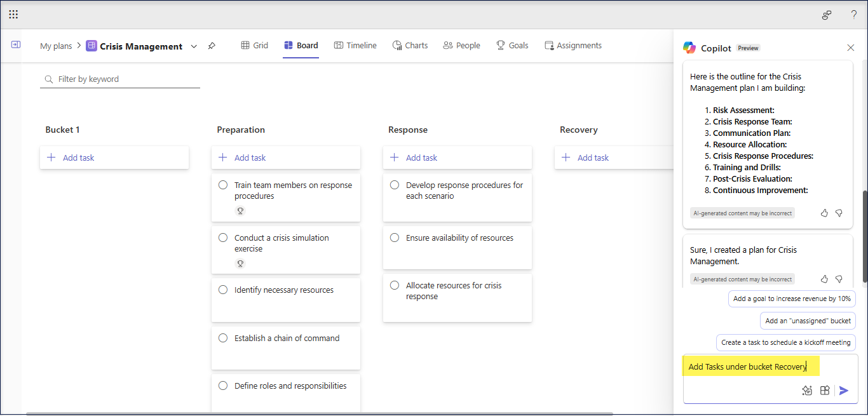This screenshot has width=868, height=416.
Task: Click the Copilot chat vertical scrollbar
Action: (x=864, y=235)
